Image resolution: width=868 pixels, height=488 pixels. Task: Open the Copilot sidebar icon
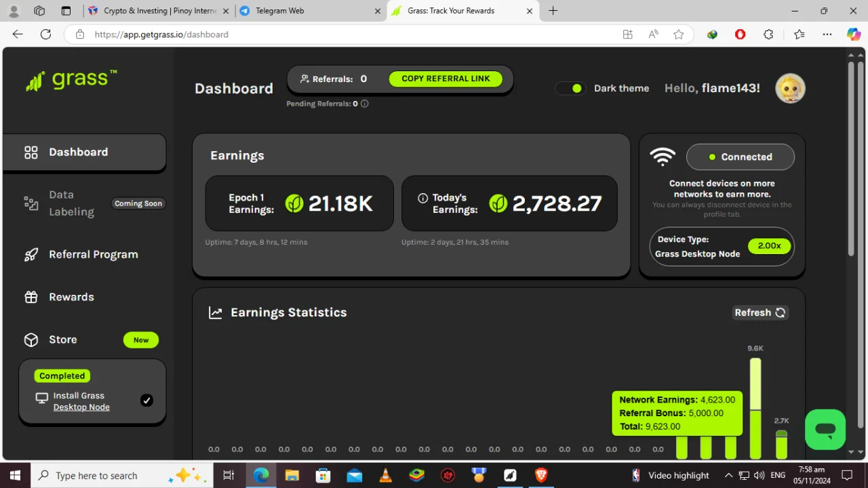(854, 35)
